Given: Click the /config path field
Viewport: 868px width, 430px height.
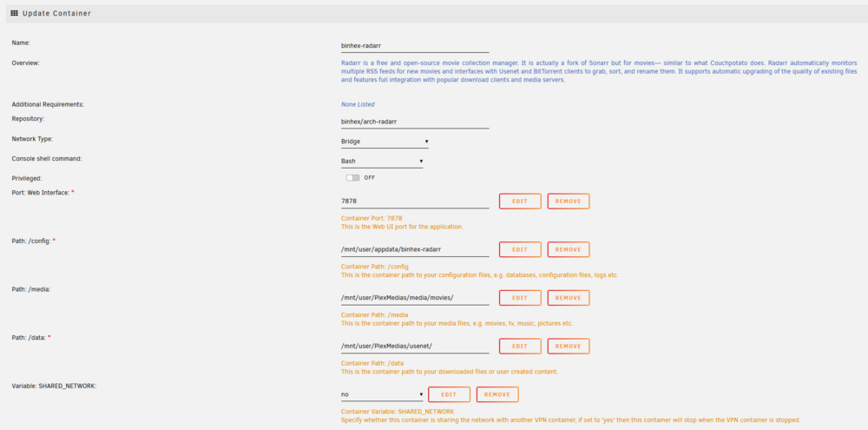Looking at the screenshot, I should (x=415, y=249).
